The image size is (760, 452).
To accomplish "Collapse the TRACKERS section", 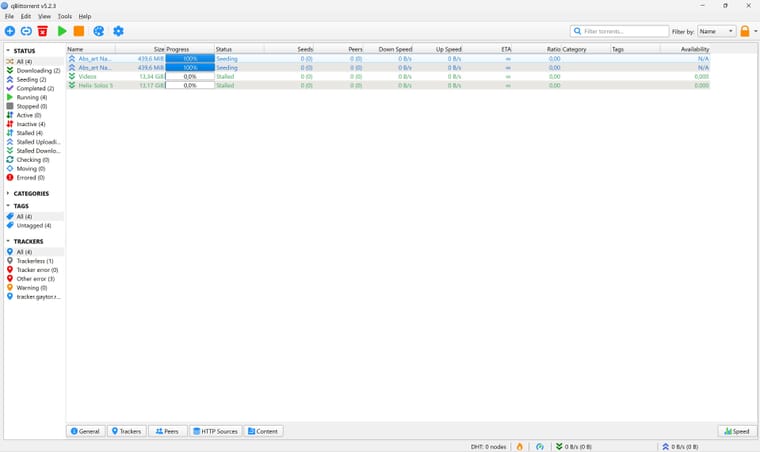I will click(8, 241).
